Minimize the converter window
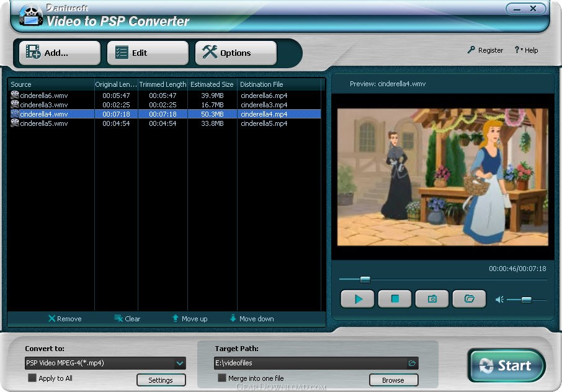Image resolution: width=562 pixels, height=392 pixels. 517,9
